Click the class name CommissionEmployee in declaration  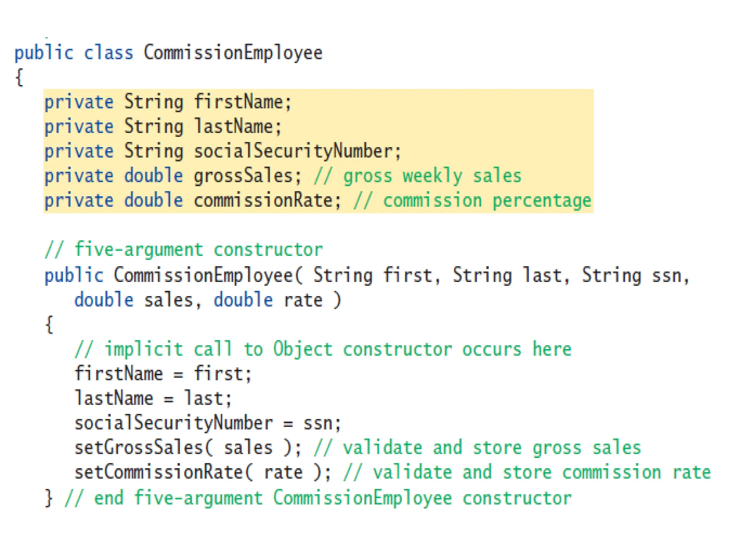pos(233,53)
